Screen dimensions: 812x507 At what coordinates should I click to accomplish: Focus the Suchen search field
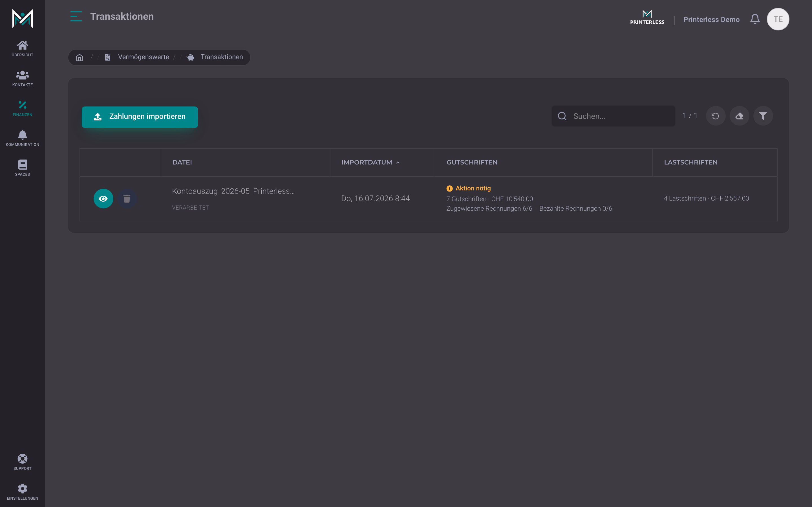point(613,116)
